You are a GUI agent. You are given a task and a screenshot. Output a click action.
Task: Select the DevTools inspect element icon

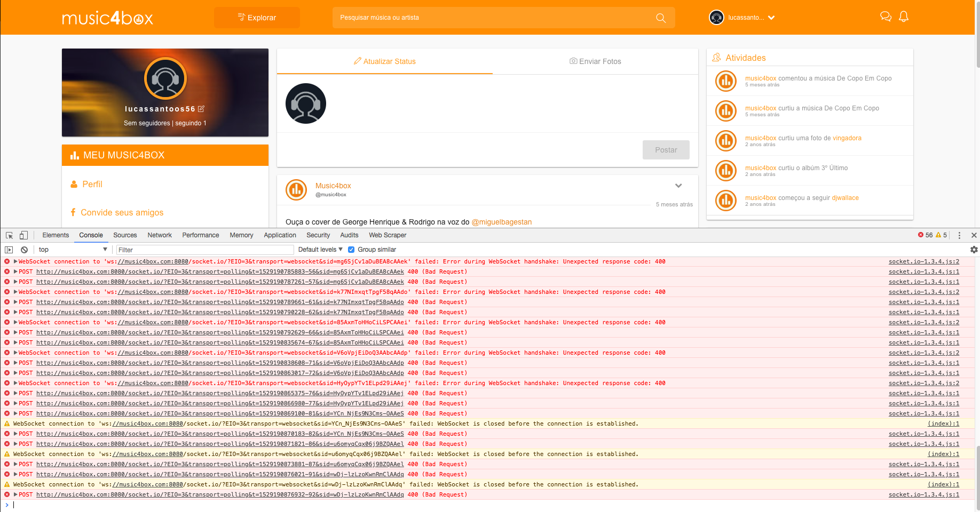[x=9, y=235]
